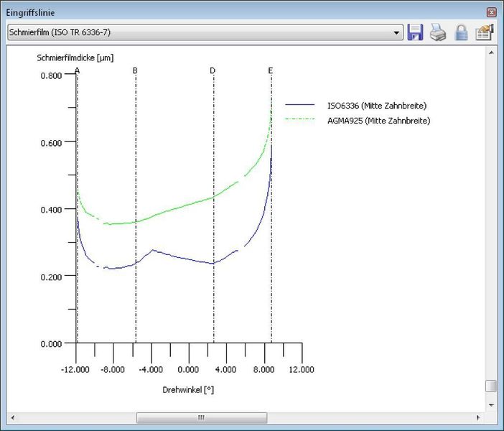Click the vertical scrollbar up arrow
The image size is (504, 431).
click(491, 53)
